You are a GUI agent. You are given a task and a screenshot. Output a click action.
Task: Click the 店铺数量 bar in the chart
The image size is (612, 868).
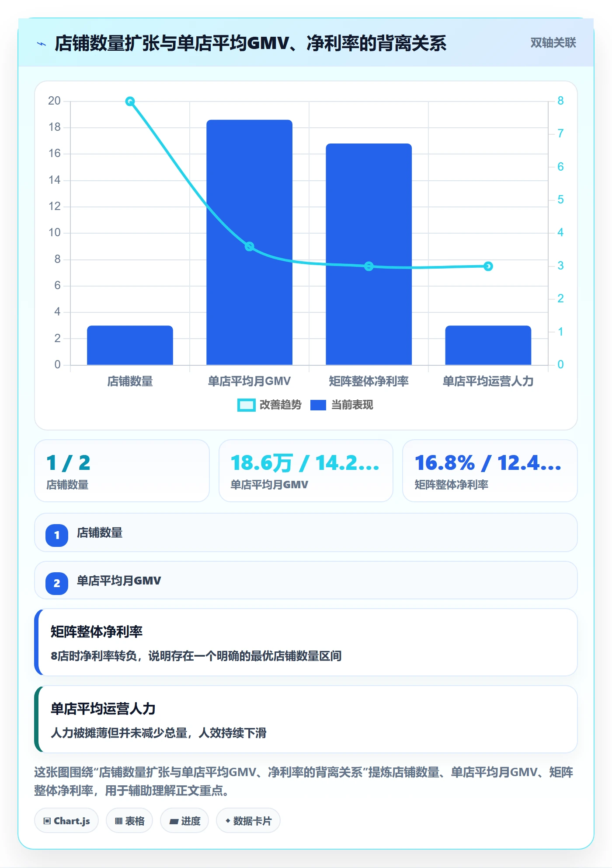point(130,345)
